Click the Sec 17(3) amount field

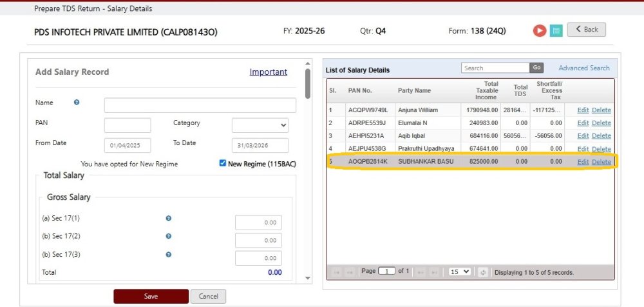point(258,259)
